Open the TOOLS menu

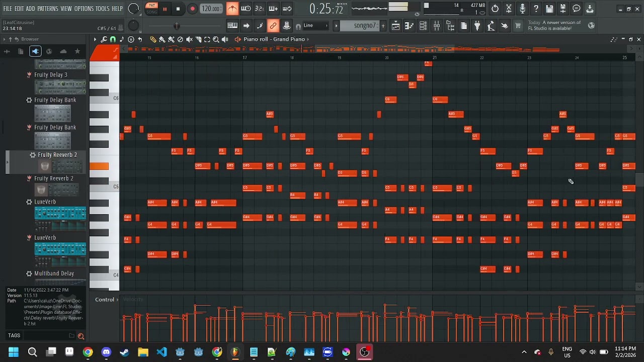pyautogui.click(x=103, y=9)
